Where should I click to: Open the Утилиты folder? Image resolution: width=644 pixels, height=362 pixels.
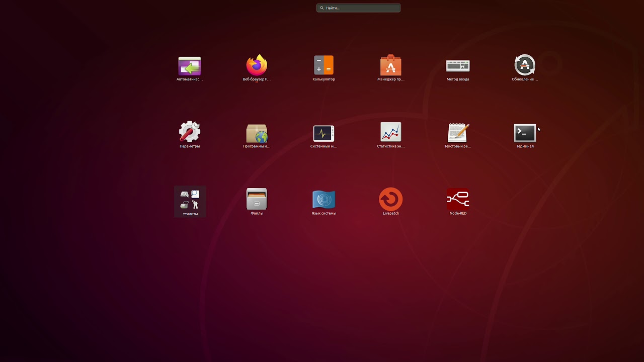coord(190,202)
